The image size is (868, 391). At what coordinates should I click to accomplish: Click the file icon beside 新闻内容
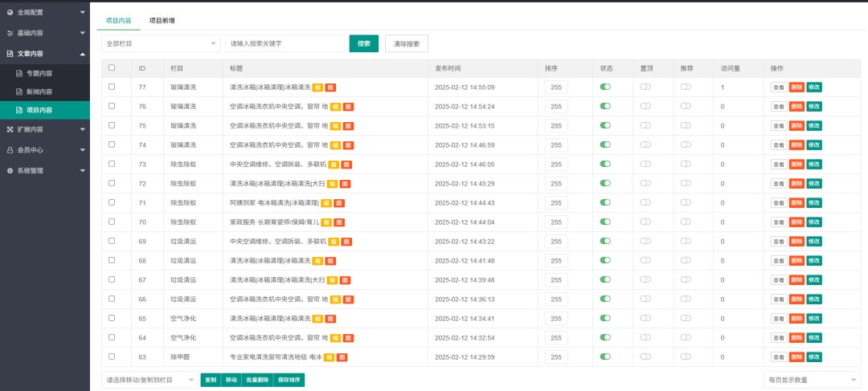pos(19,92)
